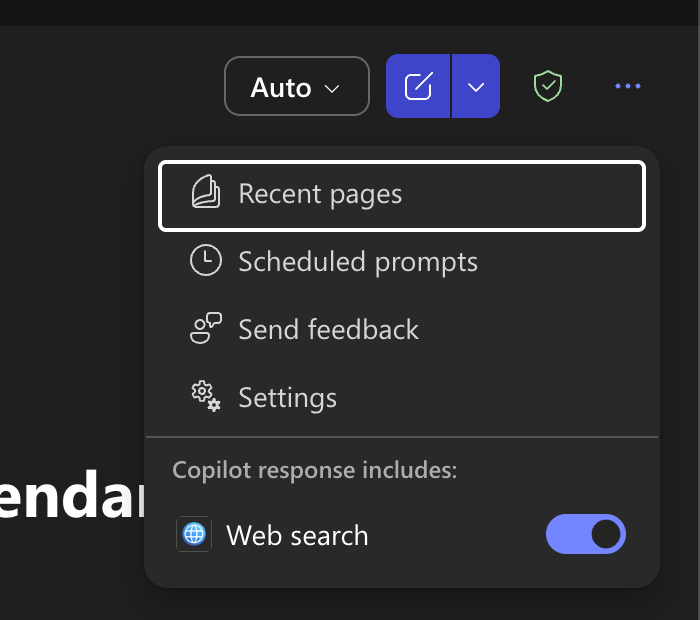Click the new chat compose icon
Image resolution: width=700 pixels, height=620 pixels.
419,86
